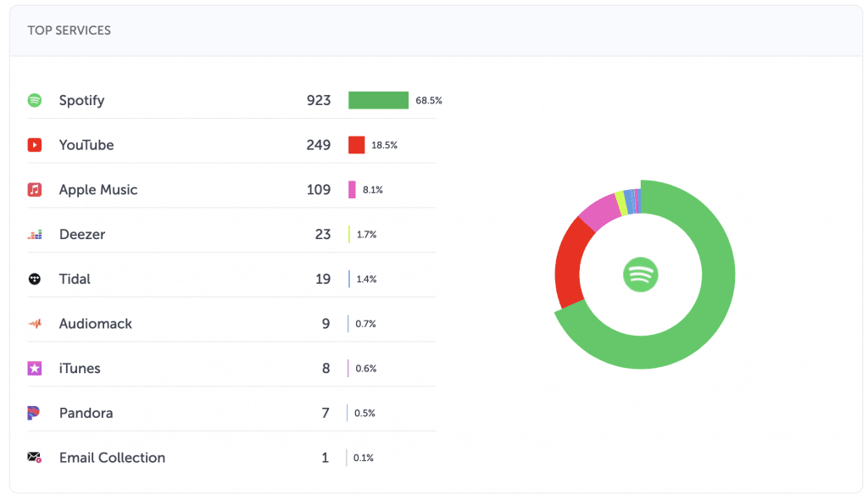This screenshot has height=501, width=868.
Task: Select the Deezer service name
Action: (82, 235)
